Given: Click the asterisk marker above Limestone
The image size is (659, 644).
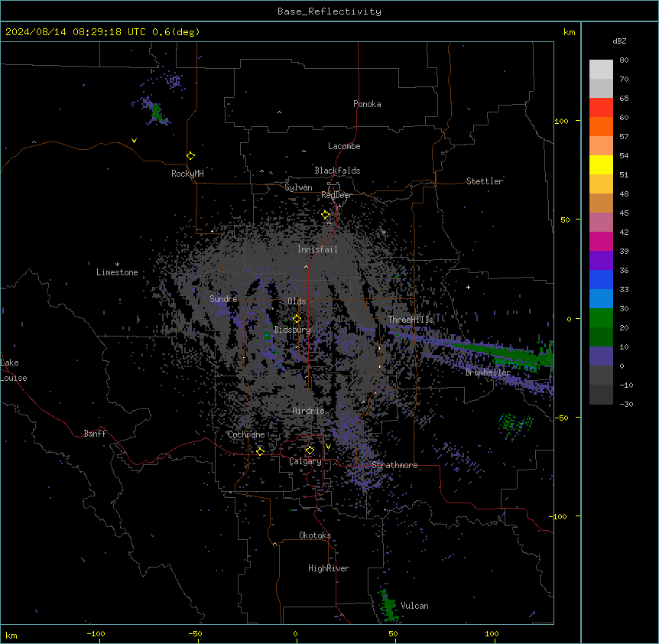Looking at the screenshot, I should [117, 264].
